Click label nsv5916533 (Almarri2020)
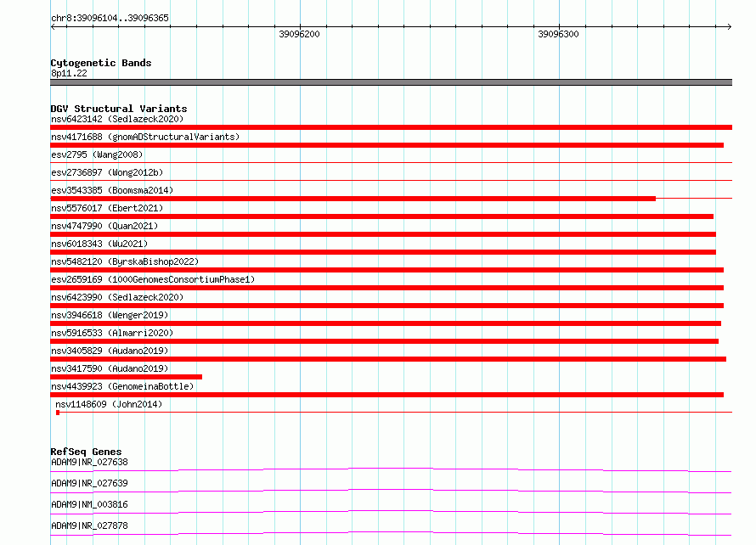This screenshot has height=545, width=756. coord(112,333)
